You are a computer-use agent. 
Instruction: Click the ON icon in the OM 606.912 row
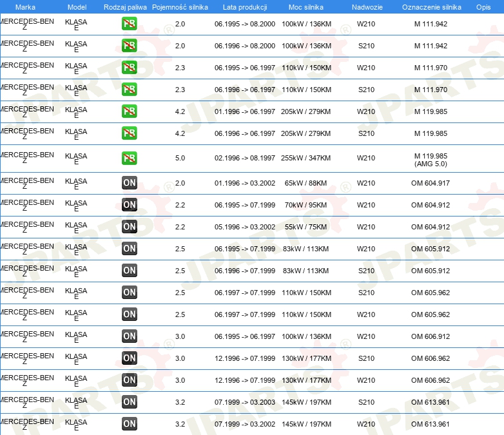click(129, 336)
